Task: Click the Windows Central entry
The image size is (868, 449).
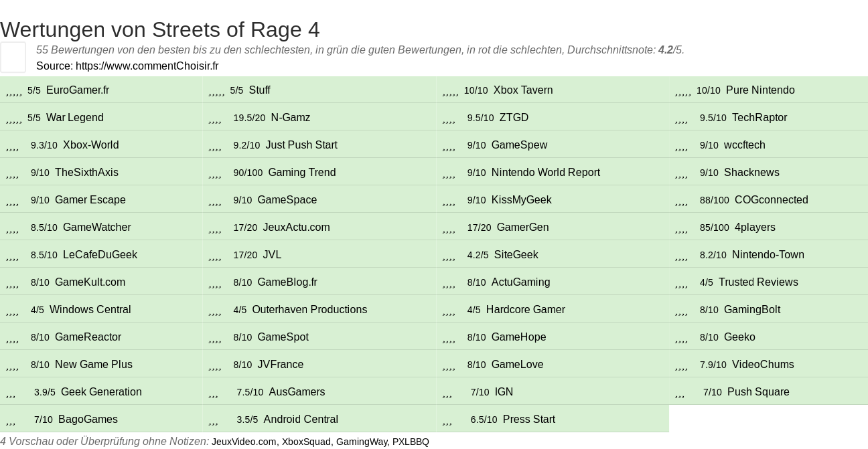Action: coord(90,309)
